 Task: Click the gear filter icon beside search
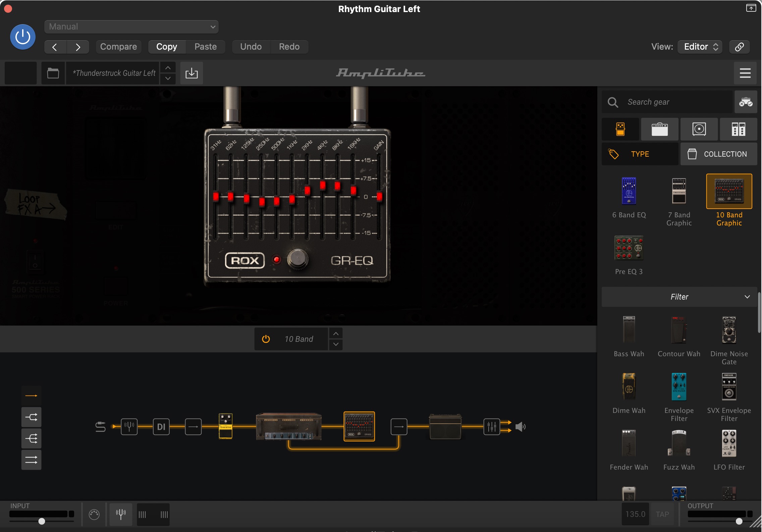click(x=746, y=102)
